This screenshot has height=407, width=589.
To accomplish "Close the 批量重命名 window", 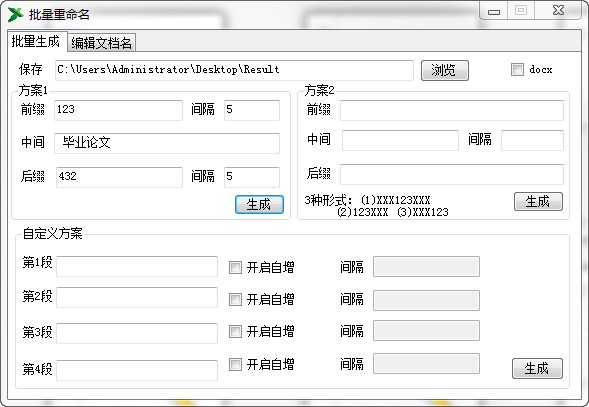I will [x=558, y=10].
